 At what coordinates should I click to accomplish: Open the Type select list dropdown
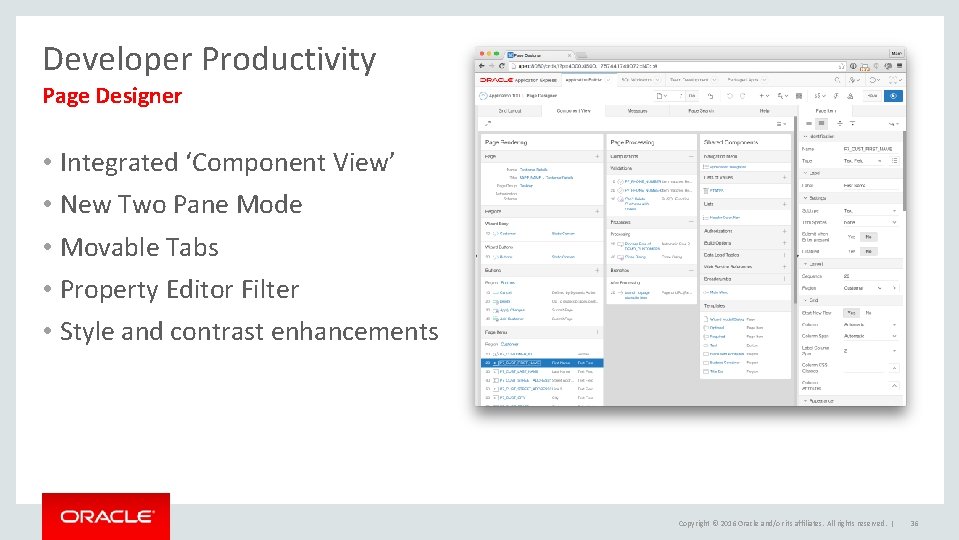click(x=864, y=161)
